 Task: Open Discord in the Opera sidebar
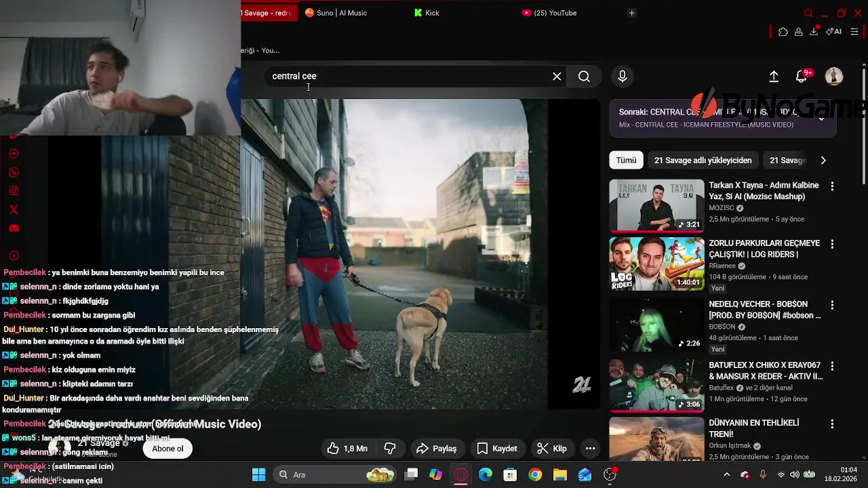(14, 228)
